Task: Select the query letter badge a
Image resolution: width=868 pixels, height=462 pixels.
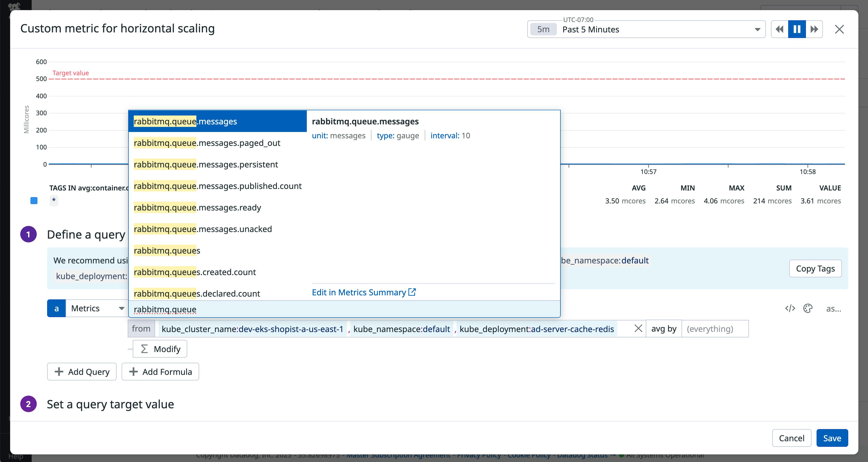Action: (x=56, y=308)
